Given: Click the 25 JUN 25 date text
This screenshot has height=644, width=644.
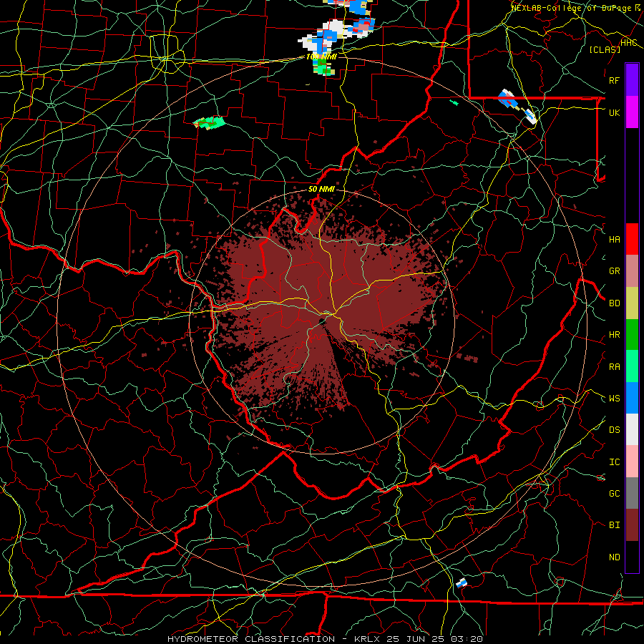Looking at the screenshot, I should click(415, 639).
